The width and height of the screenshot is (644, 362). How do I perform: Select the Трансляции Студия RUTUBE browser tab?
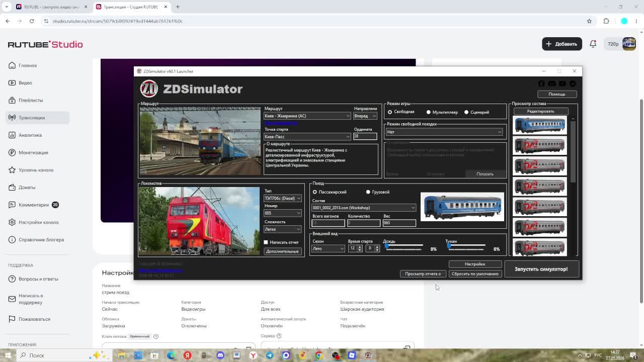(131, 7)
